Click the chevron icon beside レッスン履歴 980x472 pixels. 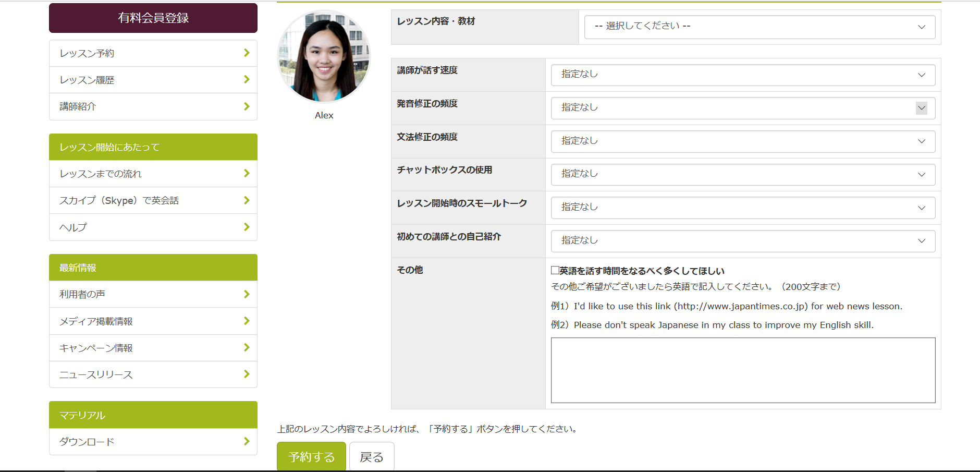(x=247, y=80)
